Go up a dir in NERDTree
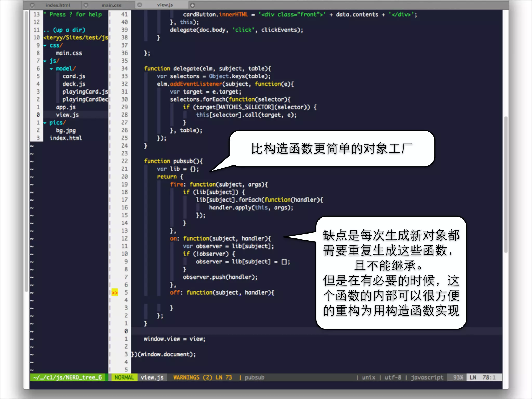Image resolution: width=532 pixels, height=399 pixels. click(x=64, y=30)
